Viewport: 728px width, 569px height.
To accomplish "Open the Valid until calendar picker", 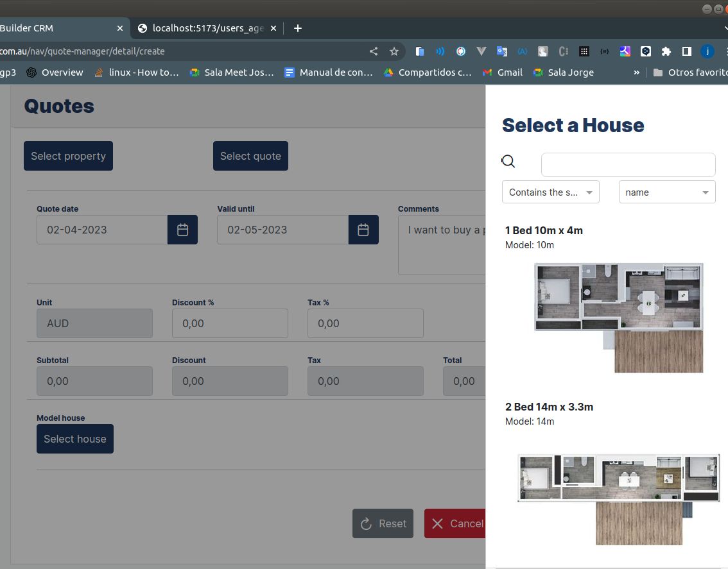I will point(363,230).
